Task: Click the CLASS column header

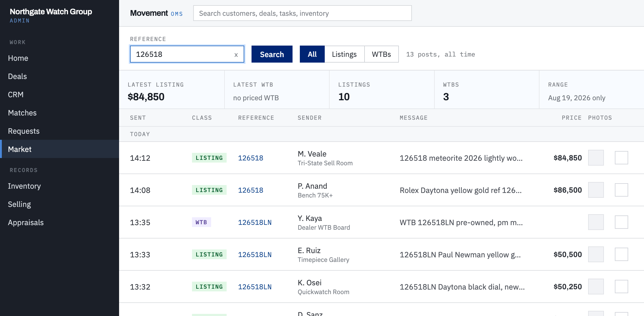Action: [202, 118]
